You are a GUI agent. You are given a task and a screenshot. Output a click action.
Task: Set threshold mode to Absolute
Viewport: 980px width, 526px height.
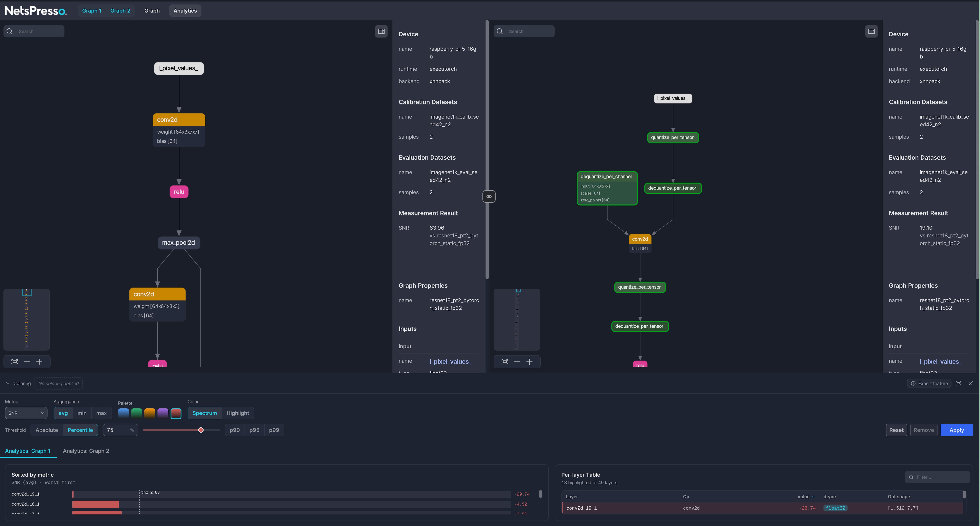tap(47, 430)
